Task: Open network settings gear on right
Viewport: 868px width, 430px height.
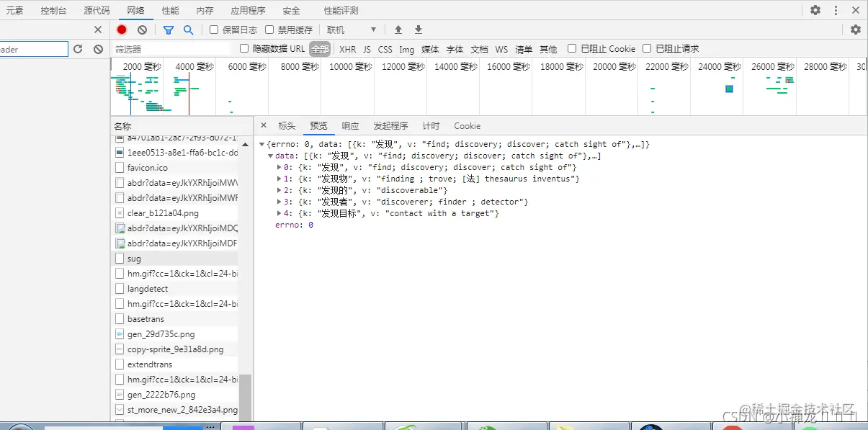Action: tap(856, 30)
